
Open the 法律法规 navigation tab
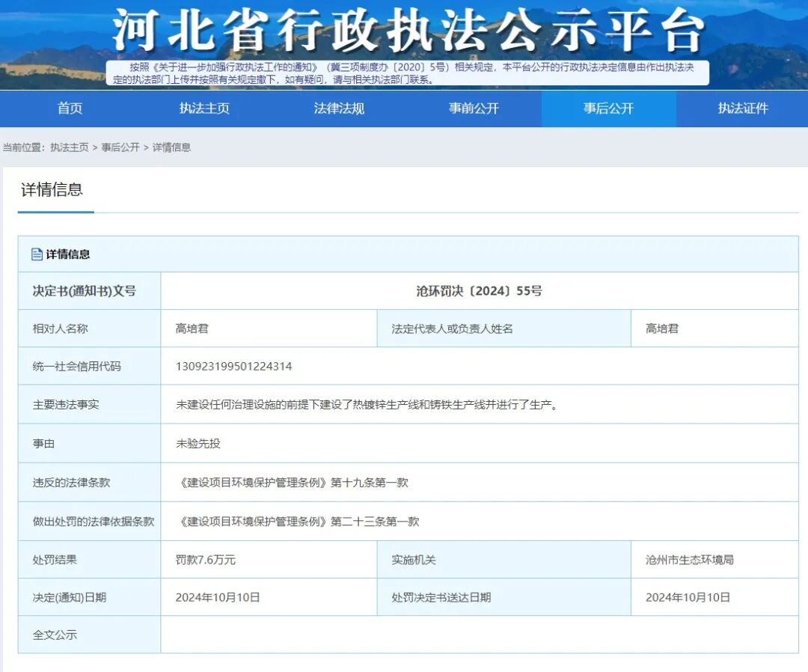(x=339, y=109)
